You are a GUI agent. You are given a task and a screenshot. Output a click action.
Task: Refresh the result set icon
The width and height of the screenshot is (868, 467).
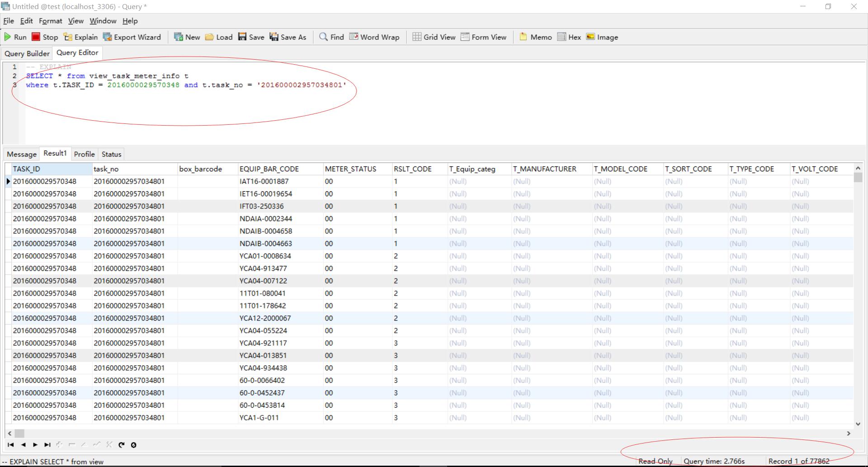pyautogui.click(x=121, y=445)
